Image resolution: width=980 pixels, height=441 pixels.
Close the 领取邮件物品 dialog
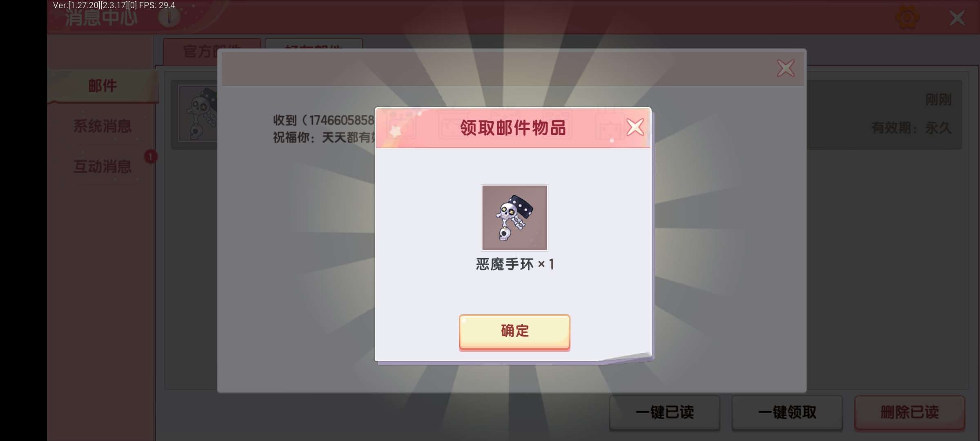pos(635,127)
